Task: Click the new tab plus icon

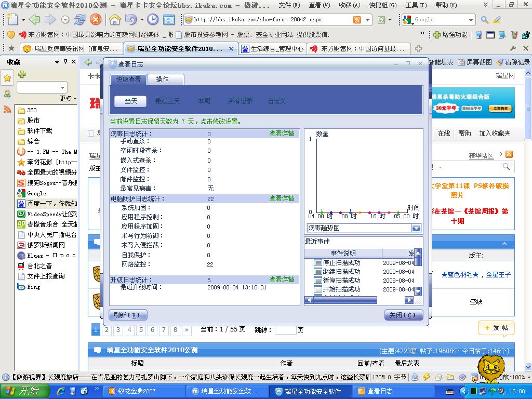Action: click(418, 48)
